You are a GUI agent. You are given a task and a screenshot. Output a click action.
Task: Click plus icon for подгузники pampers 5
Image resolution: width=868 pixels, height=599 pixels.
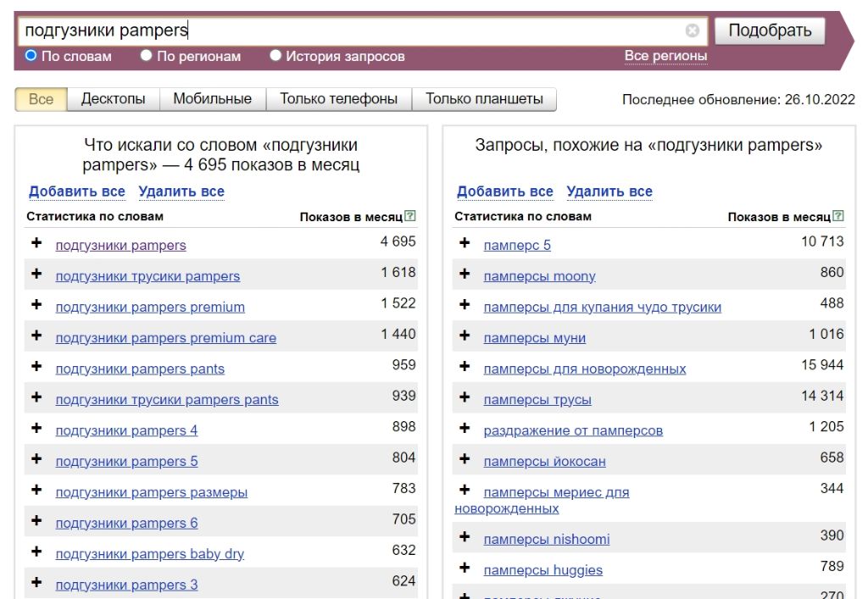(x=36, y=459)
